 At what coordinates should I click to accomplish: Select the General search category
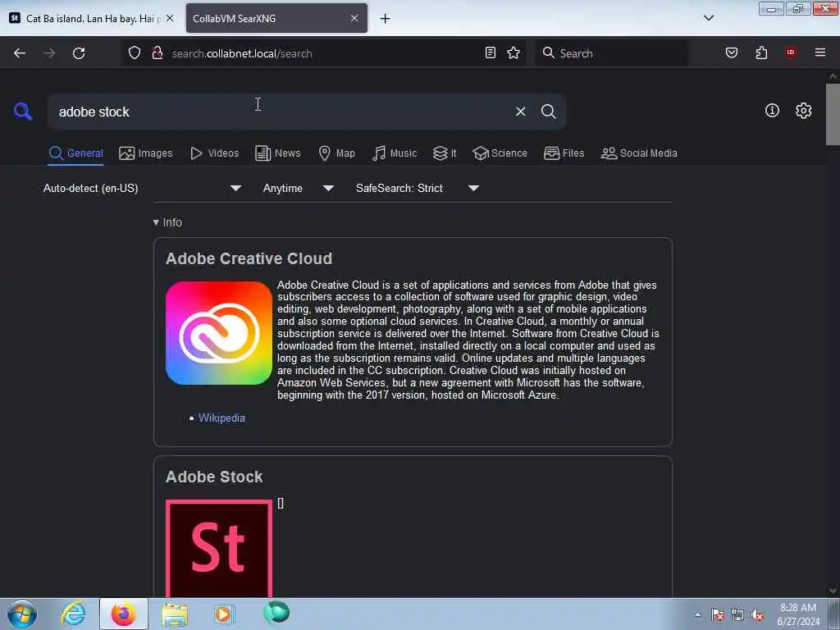point(75,153)
